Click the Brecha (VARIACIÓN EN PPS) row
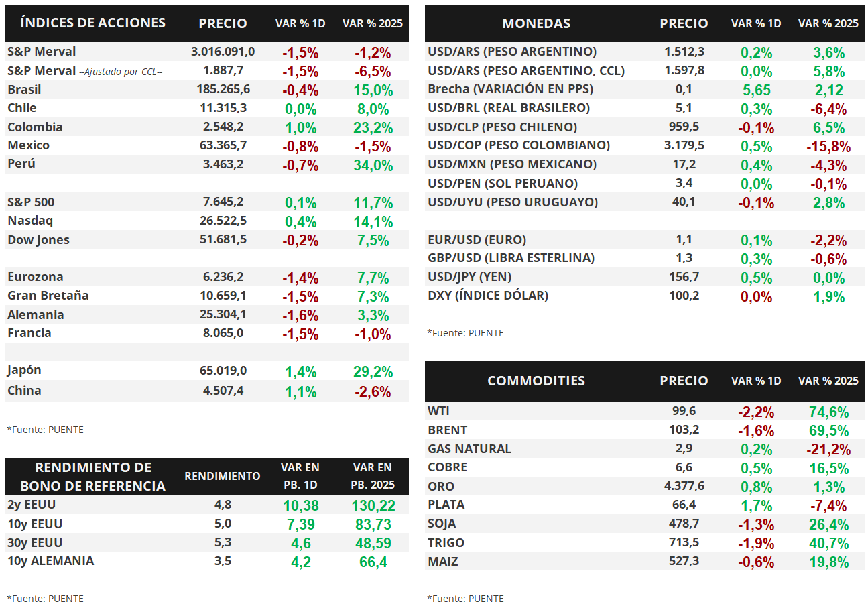 pyautogui.click(x=645, y=89)
